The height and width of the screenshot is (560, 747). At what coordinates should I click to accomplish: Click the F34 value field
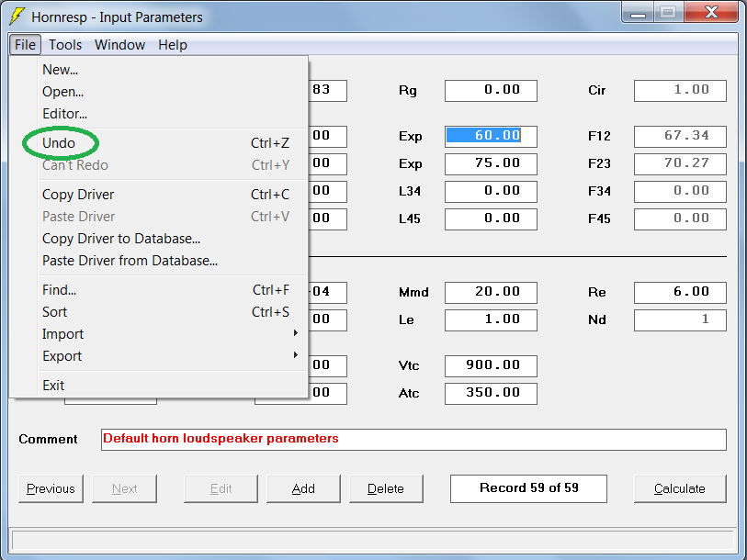coord(680,192)
